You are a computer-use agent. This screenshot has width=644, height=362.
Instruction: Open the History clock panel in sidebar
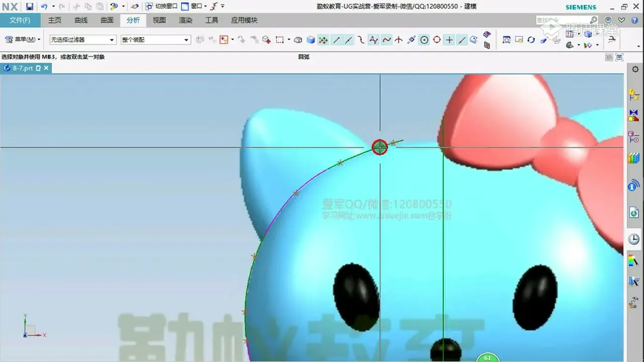click(633, 239)
